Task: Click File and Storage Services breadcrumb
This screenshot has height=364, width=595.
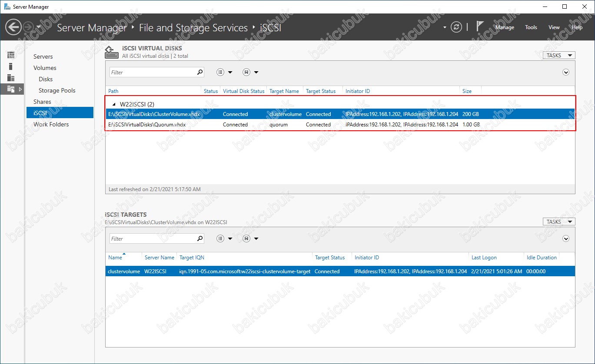Action: (193, 28)
